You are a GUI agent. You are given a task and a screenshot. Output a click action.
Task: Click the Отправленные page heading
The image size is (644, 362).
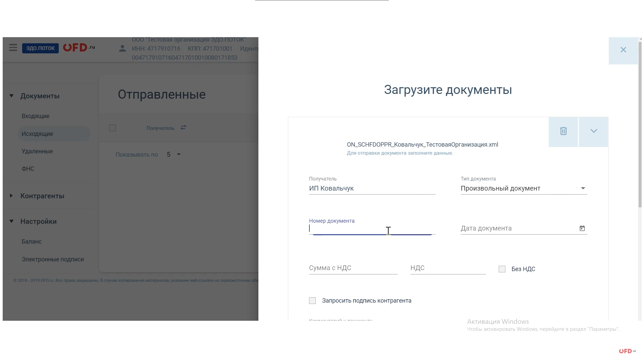tap(162, 95)
